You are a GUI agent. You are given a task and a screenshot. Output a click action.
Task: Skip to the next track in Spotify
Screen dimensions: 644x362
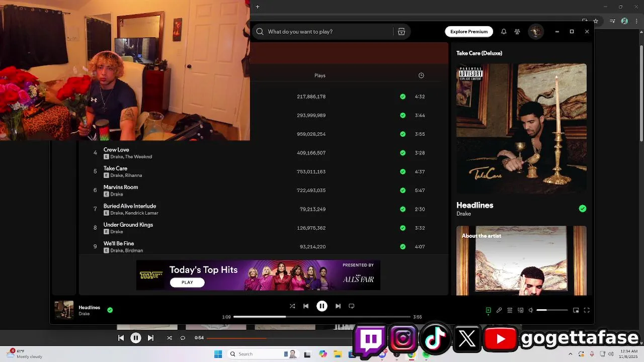pyautogui.click(x=338, y=306)
